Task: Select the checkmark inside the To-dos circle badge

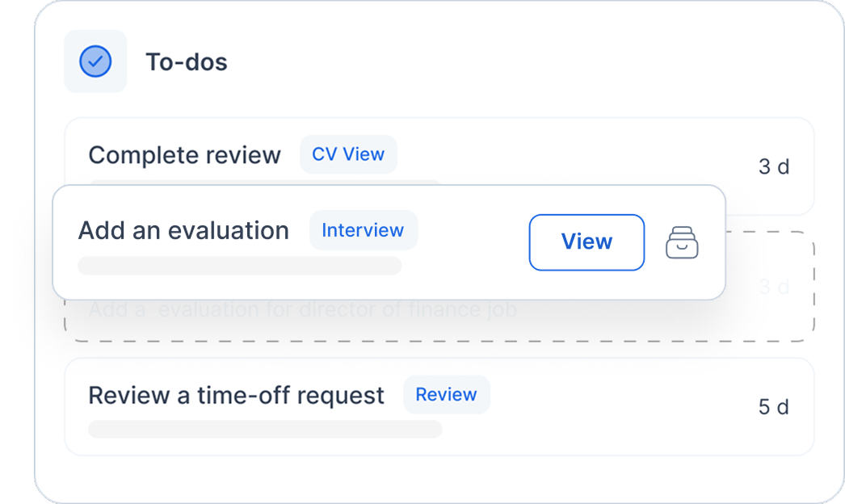Action: [95, 61]
